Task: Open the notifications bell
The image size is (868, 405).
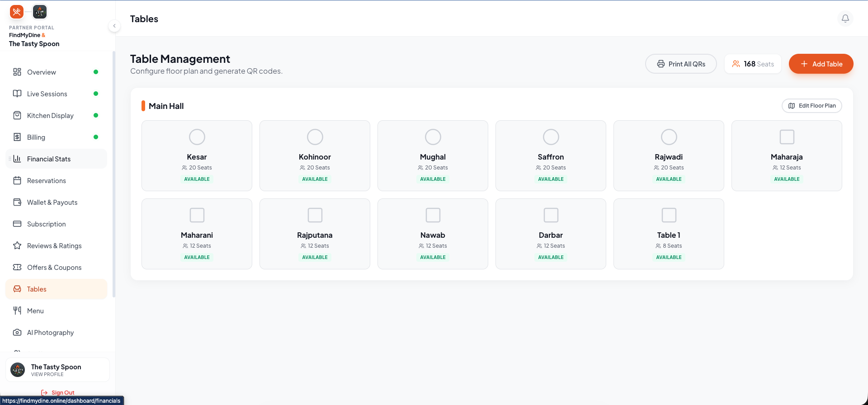Action: [x=845, y=19]
